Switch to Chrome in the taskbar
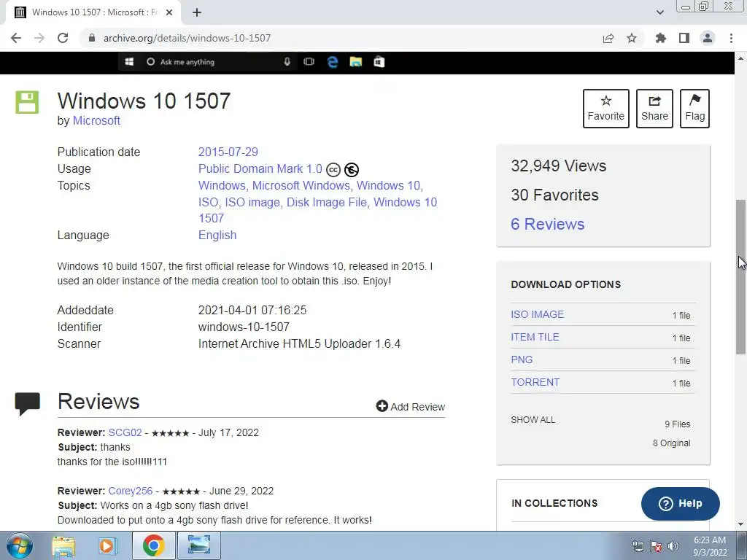This screenshot has height=560, width=747. 153,545
